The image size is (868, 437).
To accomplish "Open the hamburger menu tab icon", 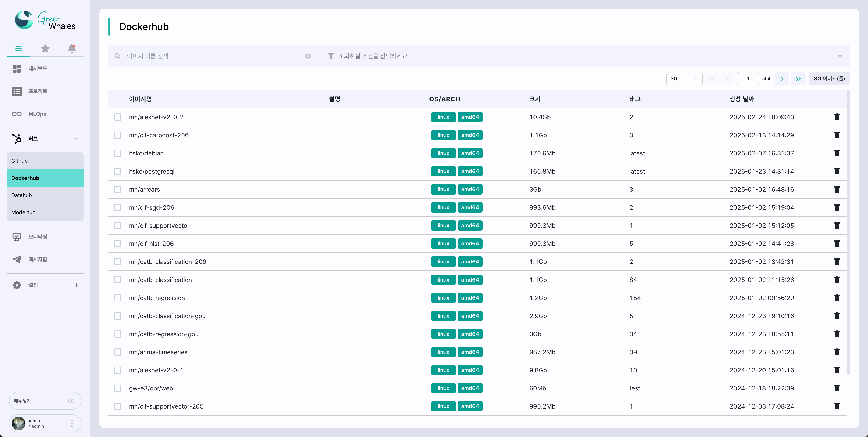I will 19,49.
